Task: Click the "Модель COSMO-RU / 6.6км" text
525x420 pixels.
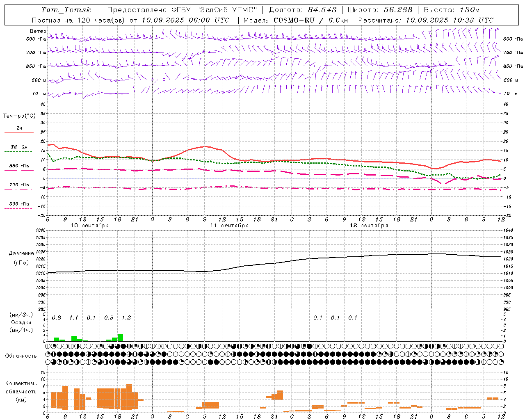Action: (295, 20)
